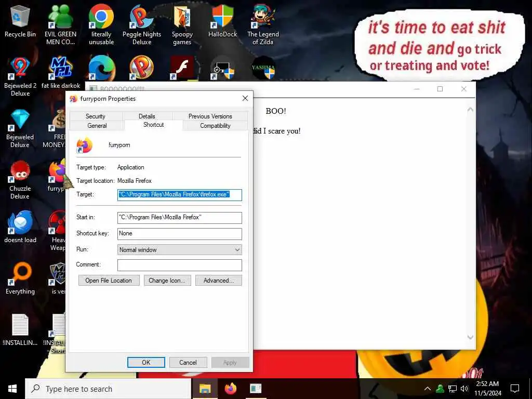Open the volume tray icon
This screenshot has height=399, width=532.
point(464,389)
